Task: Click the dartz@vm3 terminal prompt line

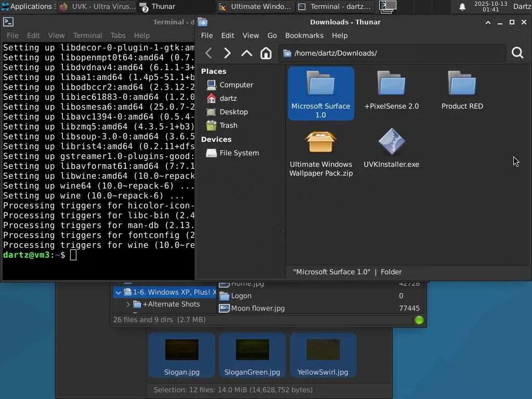Action: 39,255
